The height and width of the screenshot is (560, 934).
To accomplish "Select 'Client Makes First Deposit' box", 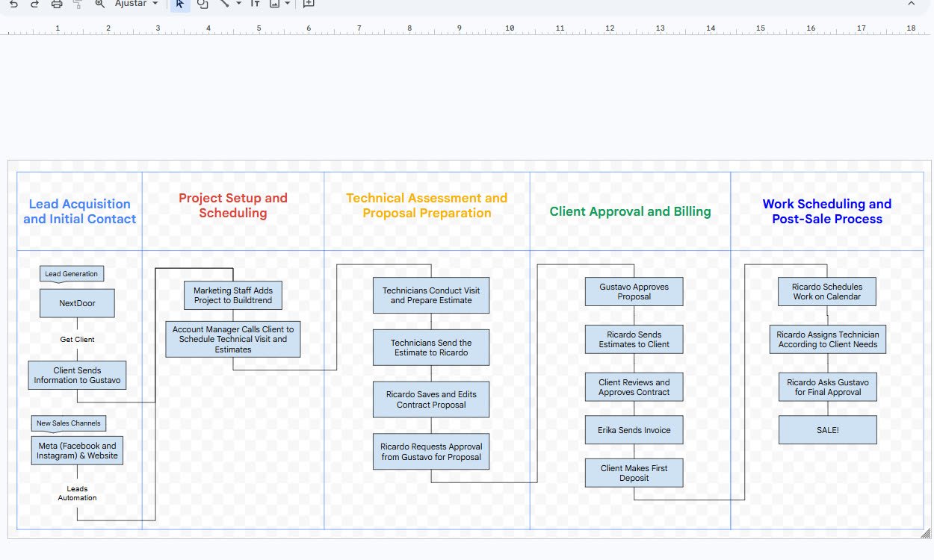I will 634,473.
